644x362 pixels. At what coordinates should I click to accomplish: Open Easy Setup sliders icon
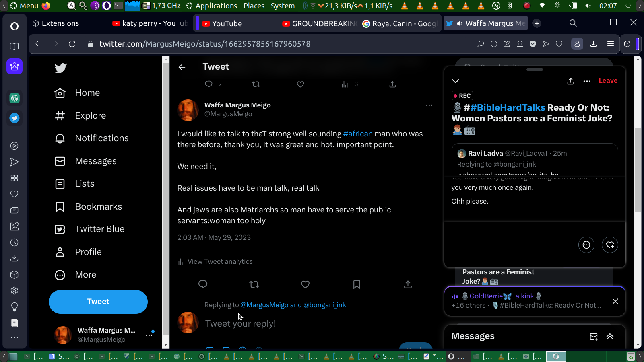[611, 44]
